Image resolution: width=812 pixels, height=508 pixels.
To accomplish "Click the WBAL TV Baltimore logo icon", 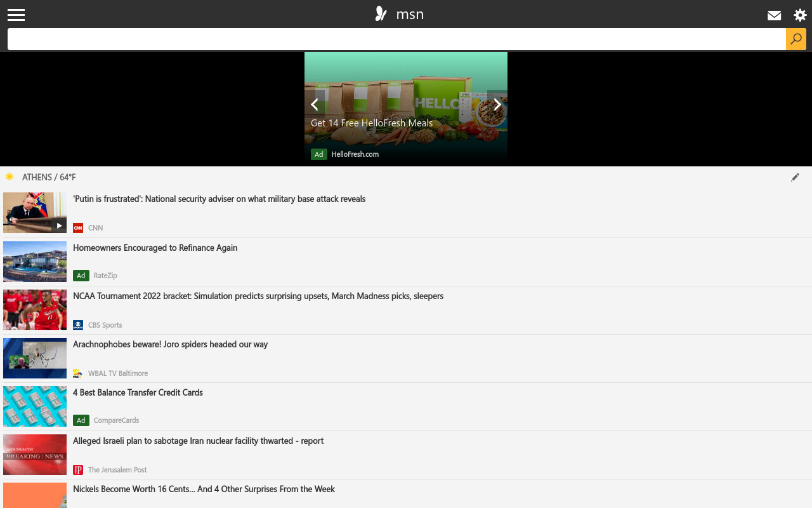I will (78, 373).
